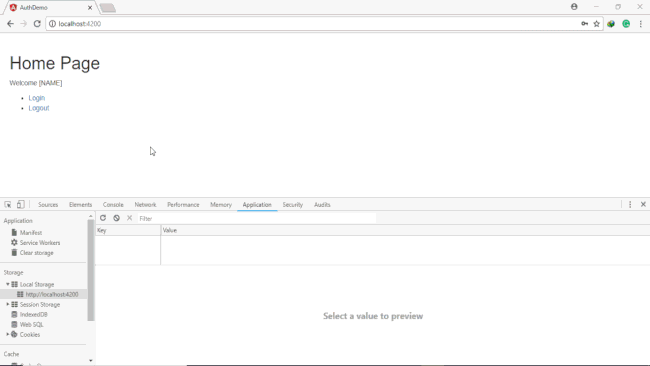Follow the Logout link

39,108
